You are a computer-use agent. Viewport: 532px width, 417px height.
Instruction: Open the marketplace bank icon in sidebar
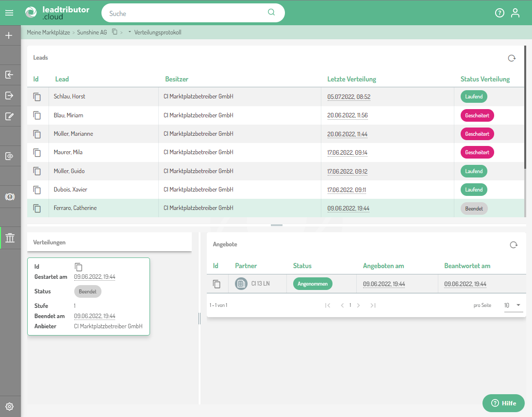[10, 238]
